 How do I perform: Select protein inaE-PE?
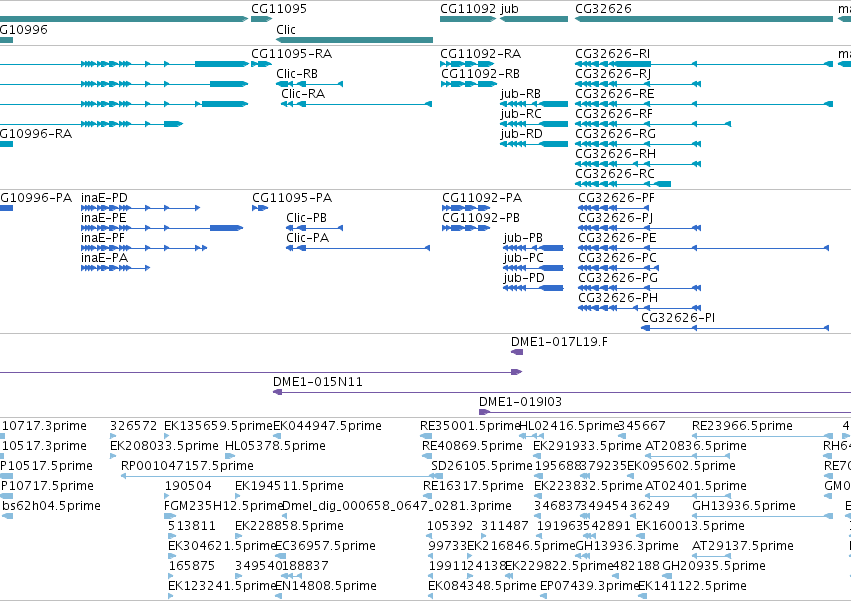tap(104, 218)
